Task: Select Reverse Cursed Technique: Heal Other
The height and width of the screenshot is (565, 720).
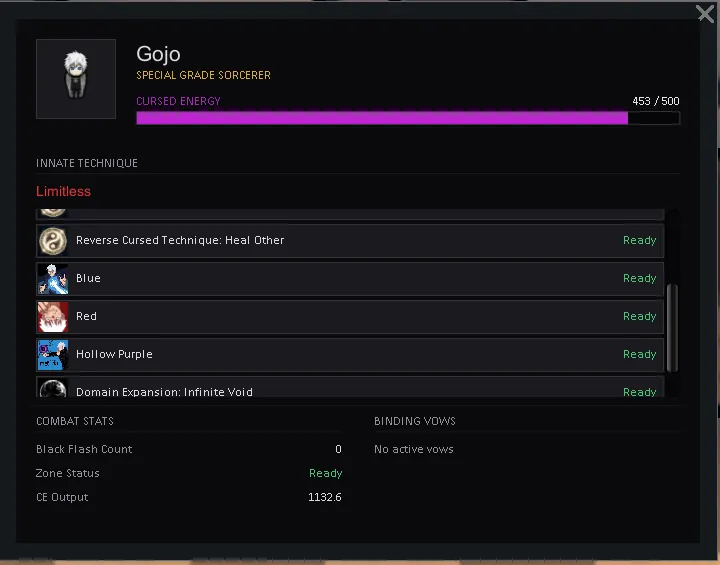Action: pyautogui.click(x=180, y=241)
